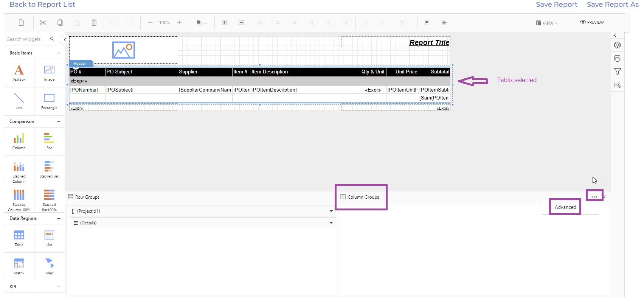Click the Undo arrow icon
The width and height of the screenshot is (644, 305).
click(x=113, y=23)
